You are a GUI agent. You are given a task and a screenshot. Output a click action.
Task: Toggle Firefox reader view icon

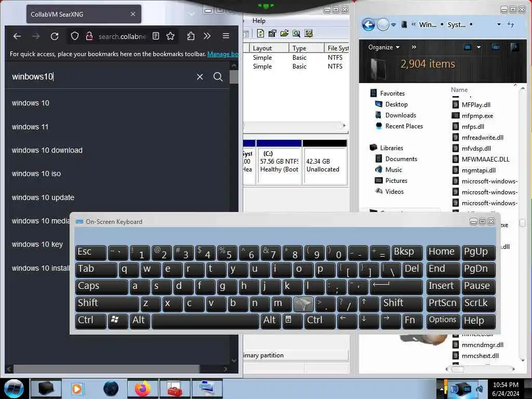(156, 36)
